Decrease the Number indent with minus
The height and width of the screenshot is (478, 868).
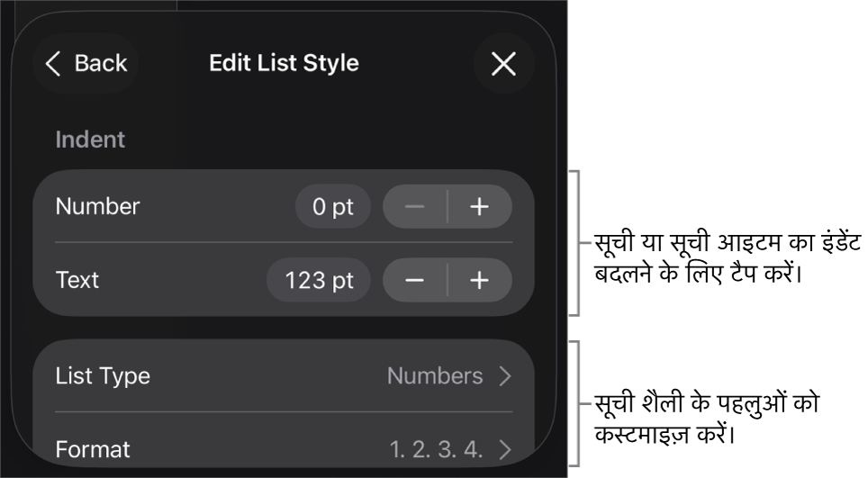[414, 207]
